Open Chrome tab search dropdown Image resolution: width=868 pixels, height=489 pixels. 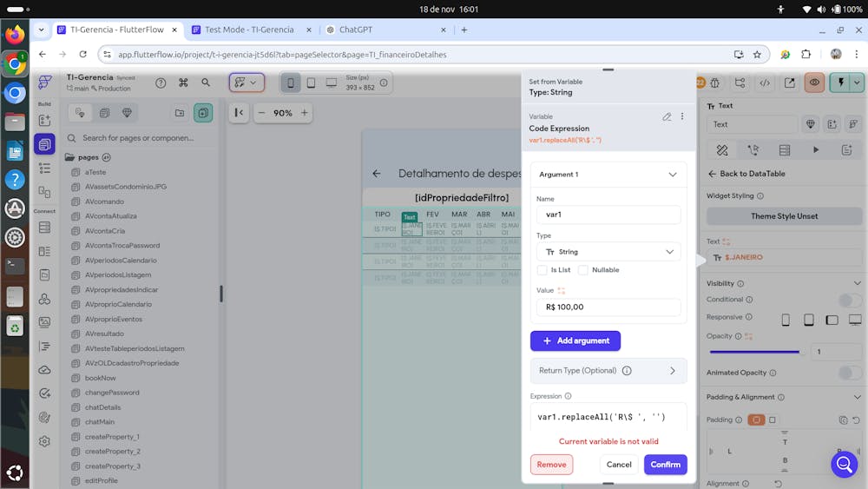click(x=41, y=30)
